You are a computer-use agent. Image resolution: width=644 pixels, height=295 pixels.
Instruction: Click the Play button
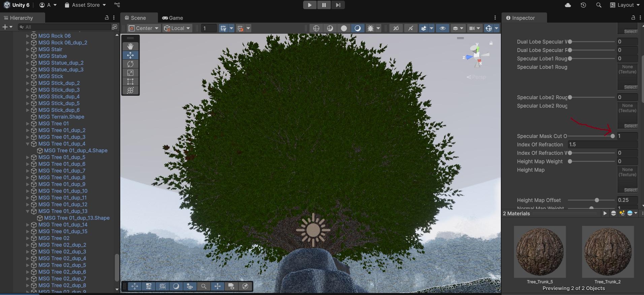click(310, 5)
